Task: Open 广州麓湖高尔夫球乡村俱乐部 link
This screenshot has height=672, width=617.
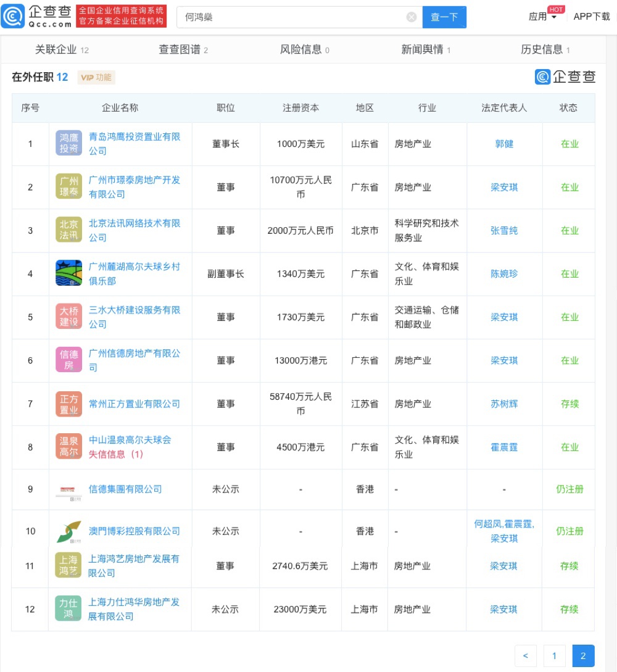Action: click(134, 273)
